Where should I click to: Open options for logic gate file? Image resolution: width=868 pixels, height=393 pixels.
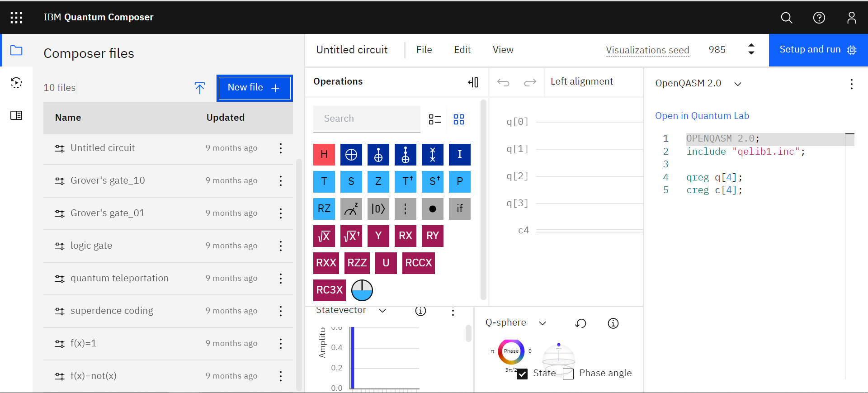[281, 246]
